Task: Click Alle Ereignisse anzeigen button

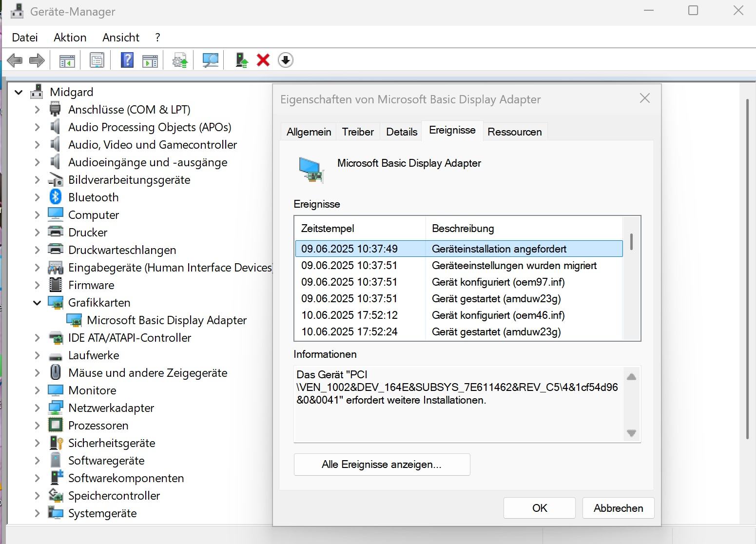Action: click(x=382, y=465)
